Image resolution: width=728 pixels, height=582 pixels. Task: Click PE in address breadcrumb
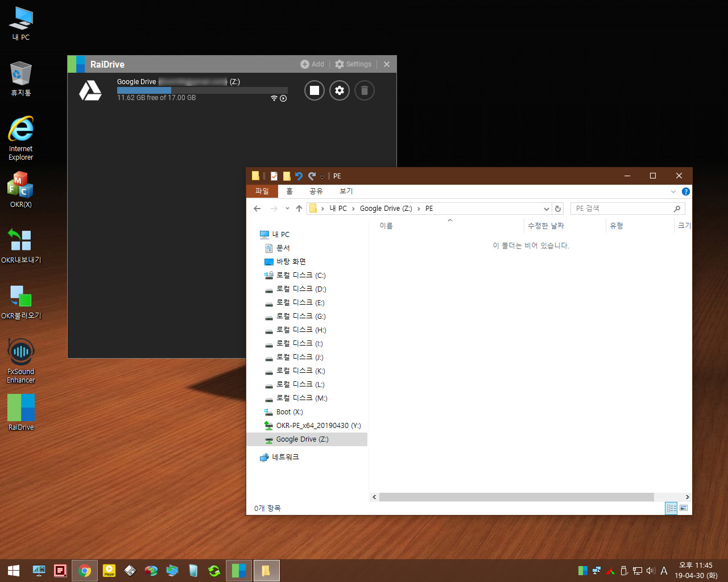click(x=429, y=209)
